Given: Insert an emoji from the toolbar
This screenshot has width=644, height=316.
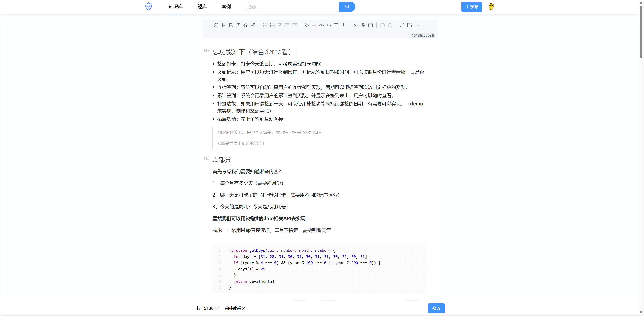Looking at the screenshot, I should [x=216, y=25].
